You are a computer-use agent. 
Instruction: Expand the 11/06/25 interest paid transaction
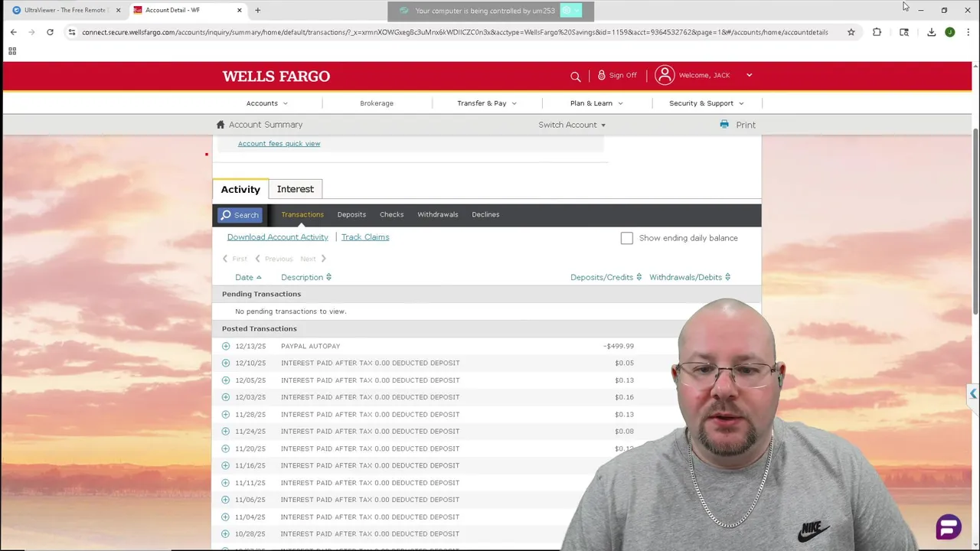(226, 500)
